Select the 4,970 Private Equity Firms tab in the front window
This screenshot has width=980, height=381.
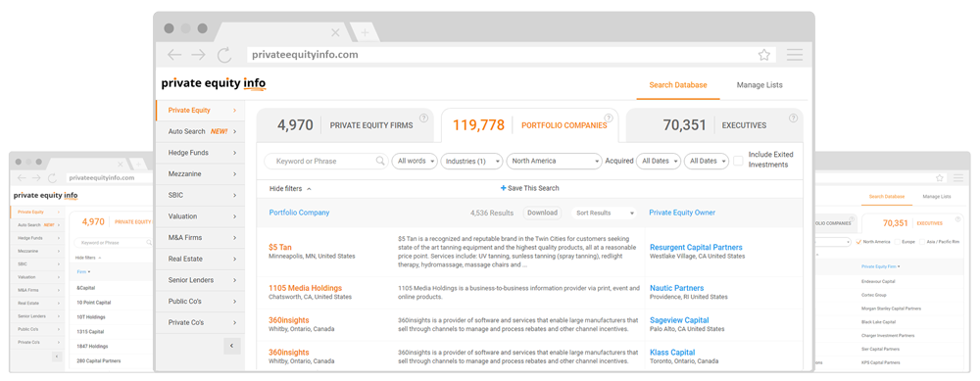point(345,125)
